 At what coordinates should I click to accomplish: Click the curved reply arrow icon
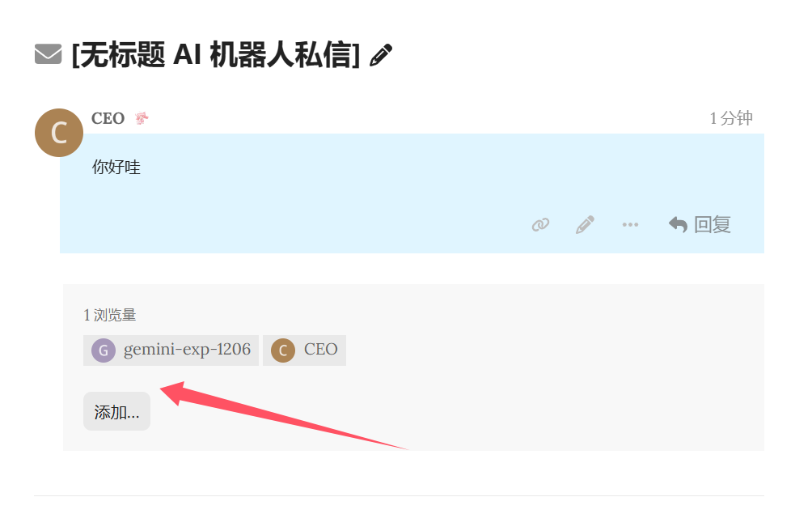pos(678,225)
